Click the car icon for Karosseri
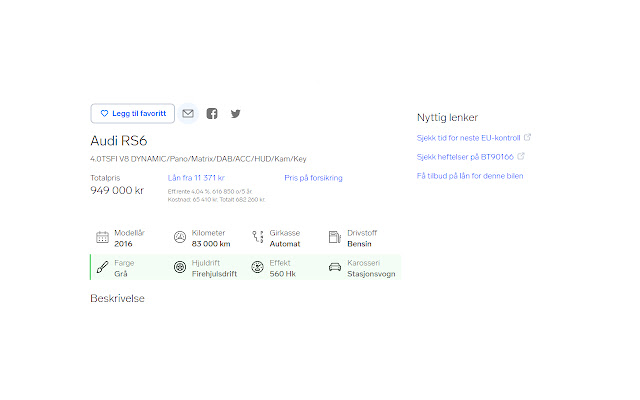640x400 pixels. click(x=335, y=267)
